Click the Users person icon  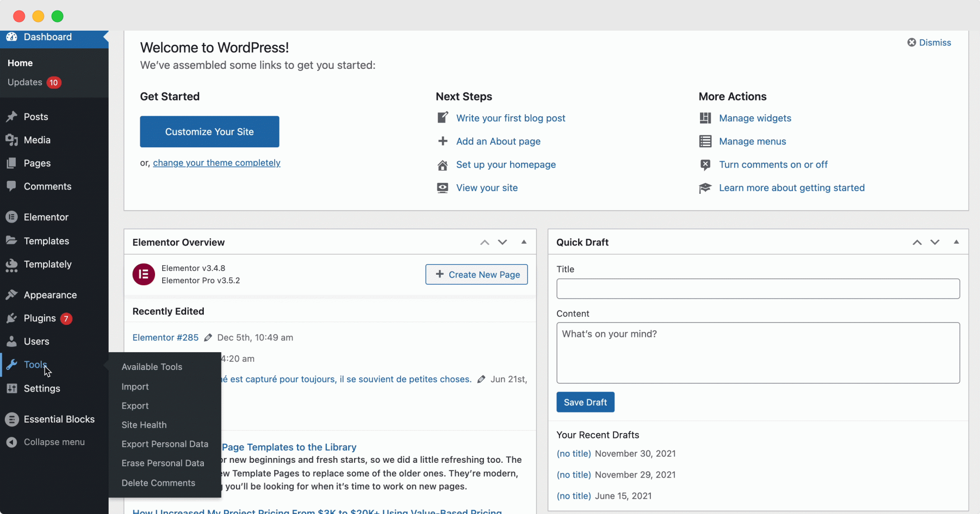click(x=11, y=341)
